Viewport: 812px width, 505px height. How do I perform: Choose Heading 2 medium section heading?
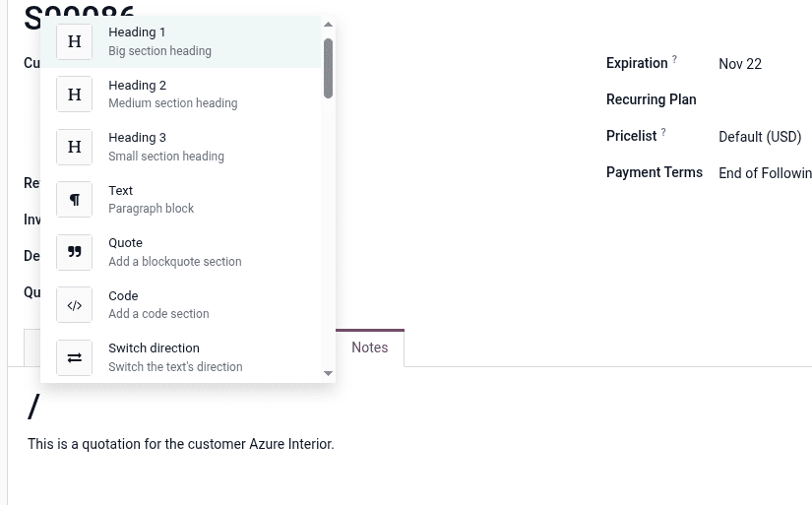[x=181, y=95]
